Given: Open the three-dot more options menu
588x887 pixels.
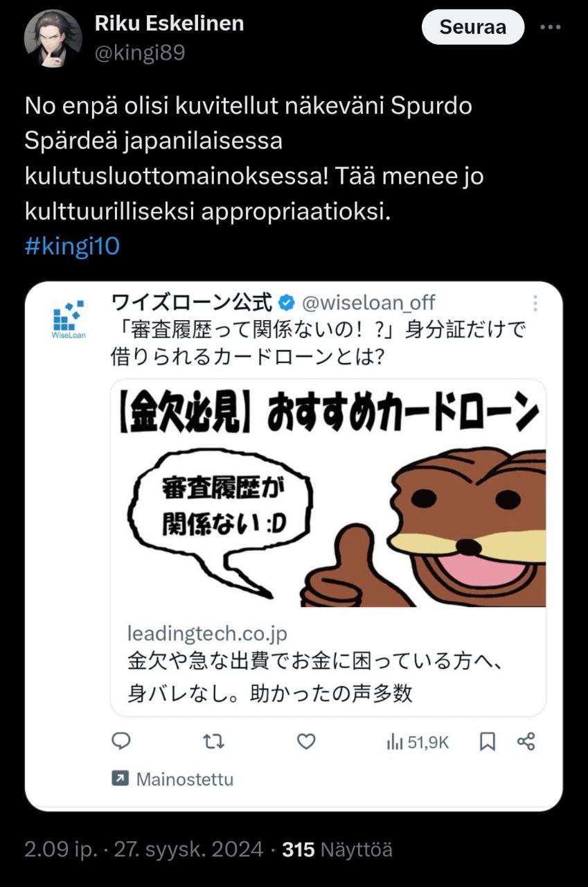Looking at the screenshot, I should coord(550,28).
